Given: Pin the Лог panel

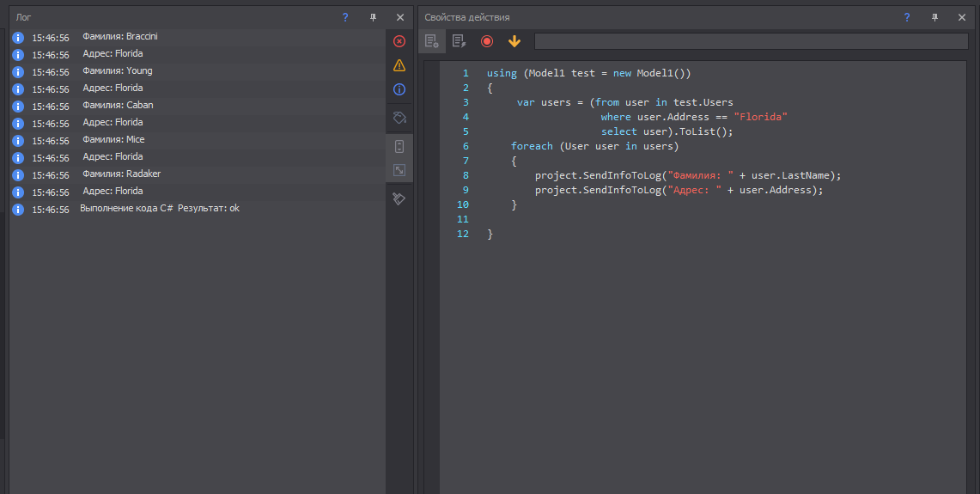Looking at the screenshot, I should [373, 17].
